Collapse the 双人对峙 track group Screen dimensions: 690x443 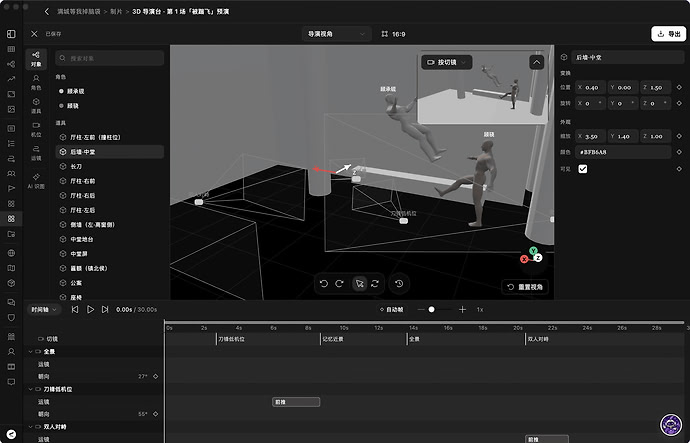pos(30,427)
